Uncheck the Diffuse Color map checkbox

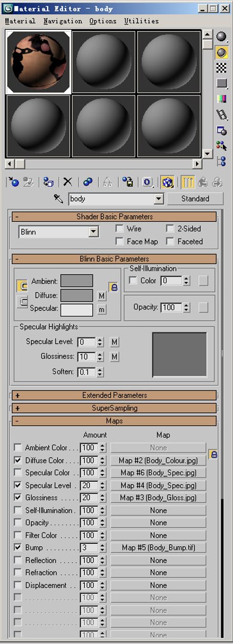coord(18,460)
